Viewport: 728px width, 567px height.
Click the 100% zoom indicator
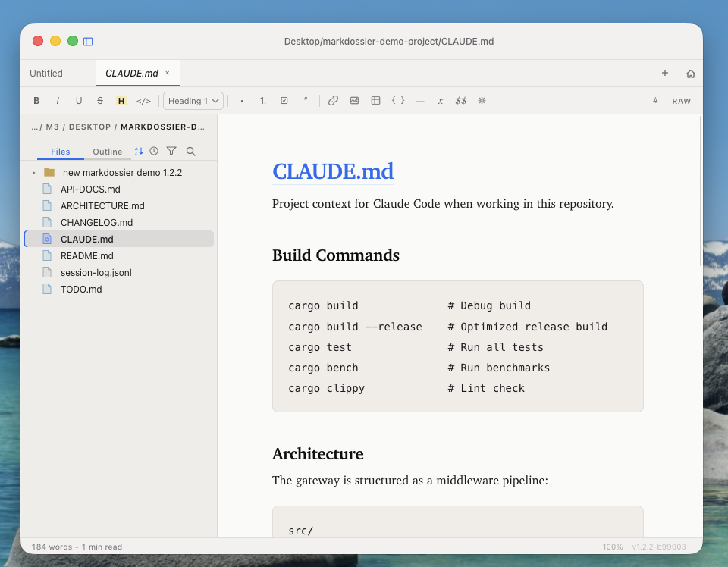[x=613, y=547]
